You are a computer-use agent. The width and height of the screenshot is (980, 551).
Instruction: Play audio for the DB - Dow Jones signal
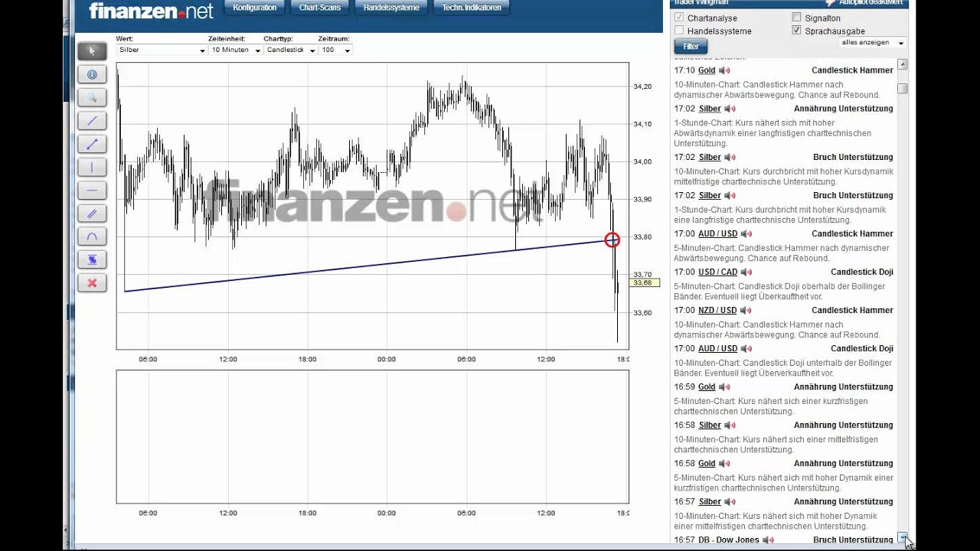pyautogui.click(x=768, y=540)
